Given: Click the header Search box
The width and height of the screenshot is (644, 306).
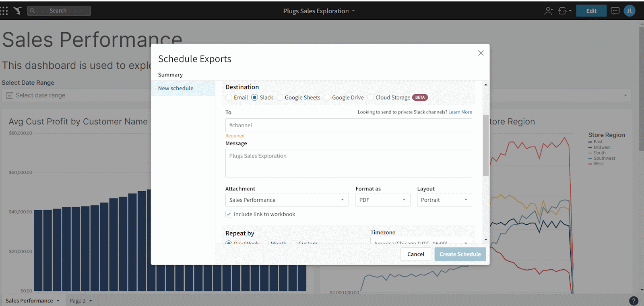Looking at the screenshot, I should click(59, 11).
